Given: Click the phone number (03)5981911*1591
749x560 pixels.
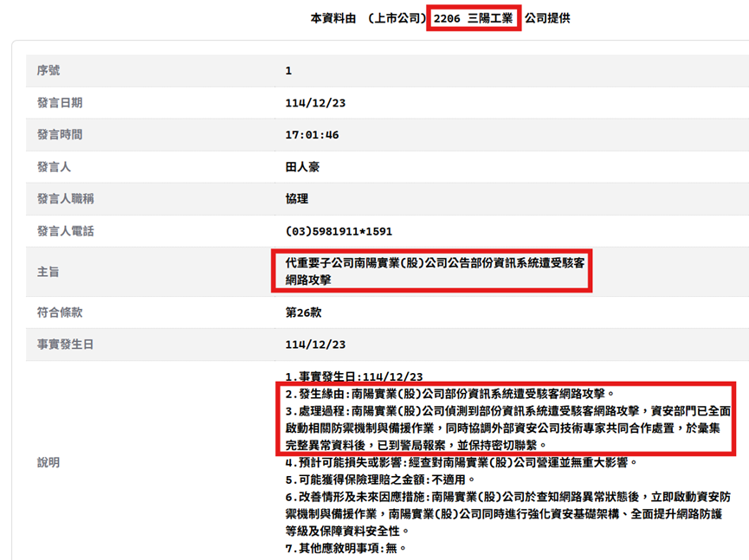Looking at the screenshot, I should coord(339,231).
